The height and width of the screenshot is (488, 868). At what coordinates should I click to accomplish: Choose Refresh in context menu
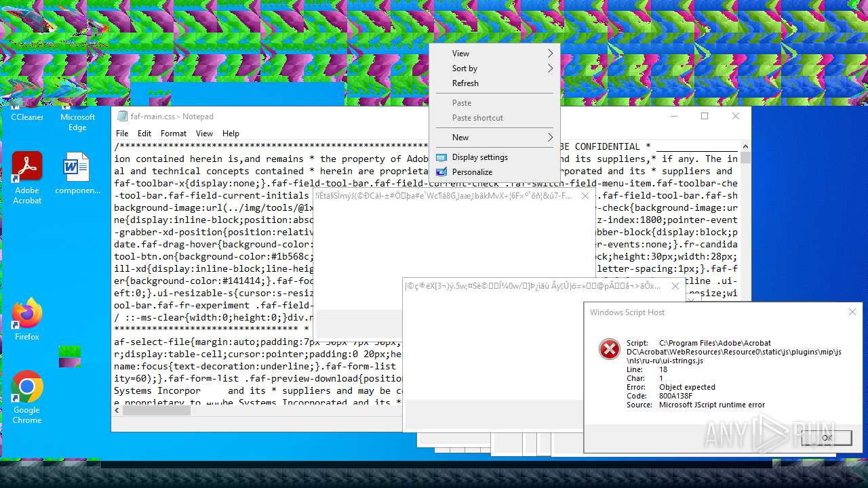pos(494,83)
